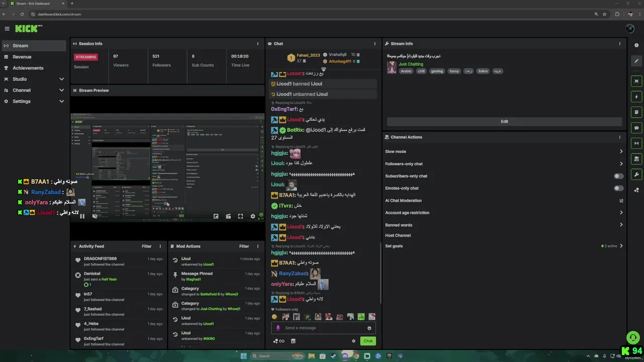Open Followers-only chat options arrow

pyautogui.click(x=621, y=164)
